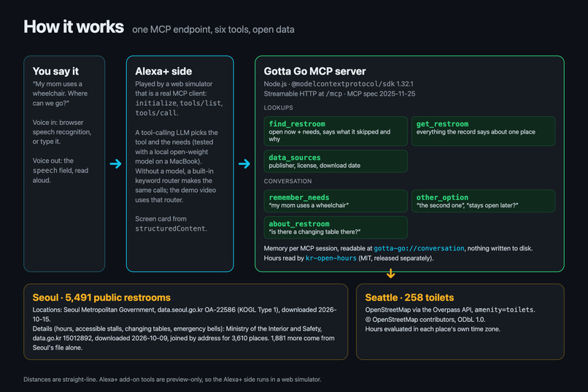
Task: Select the find_restroom tool card
Action: (x=336, y=131)
